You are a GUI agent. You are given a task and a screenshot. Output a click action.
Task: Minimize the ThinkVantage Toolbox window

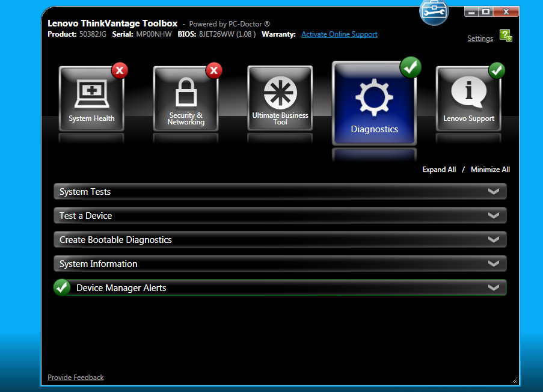tap(471, 12)
